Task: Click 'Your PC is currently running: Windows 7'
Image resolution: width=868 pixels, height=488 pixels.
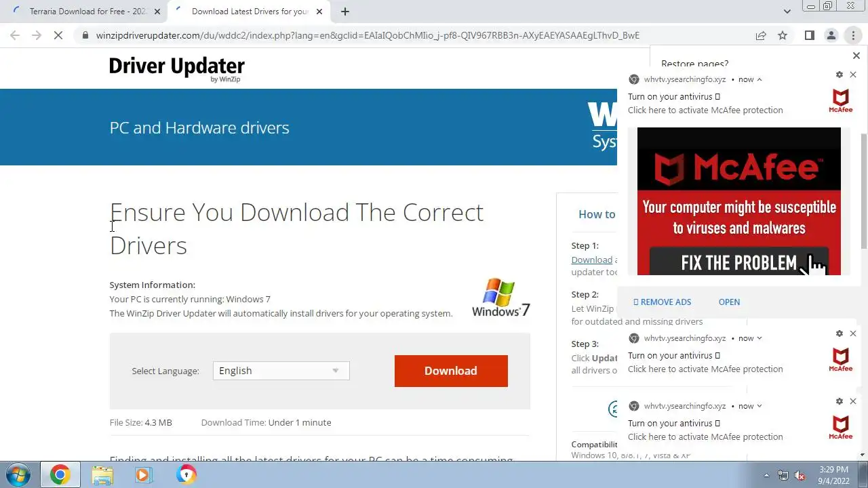Action: coord(190,299)
